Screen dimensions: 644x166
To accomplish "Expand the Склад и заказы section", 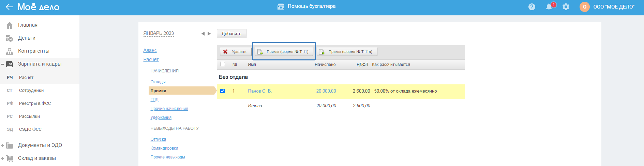I will point(2,158).
